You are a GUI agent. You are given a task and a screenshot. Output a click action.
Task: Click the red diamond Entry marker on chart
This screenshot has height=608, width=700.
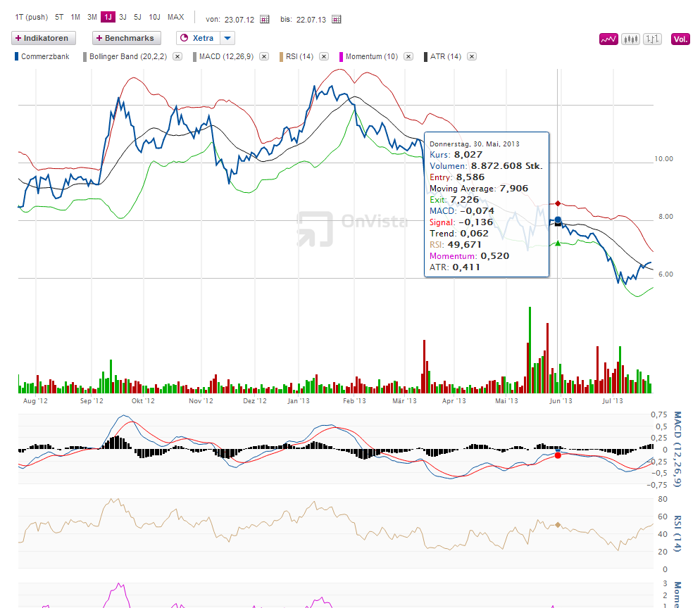click(x=558, y=203)
